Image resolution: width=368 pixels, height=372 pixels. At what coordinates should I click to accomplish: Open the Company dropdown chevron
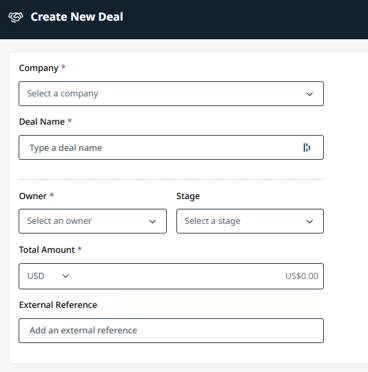pyautogui.click(x=310, y=94)
